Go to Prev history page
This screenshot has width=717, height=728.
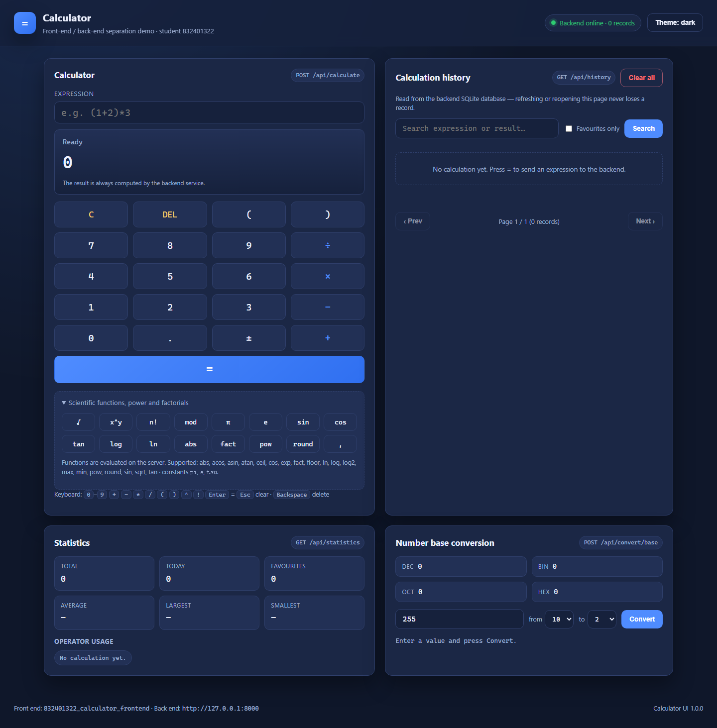tap(413, 221)
